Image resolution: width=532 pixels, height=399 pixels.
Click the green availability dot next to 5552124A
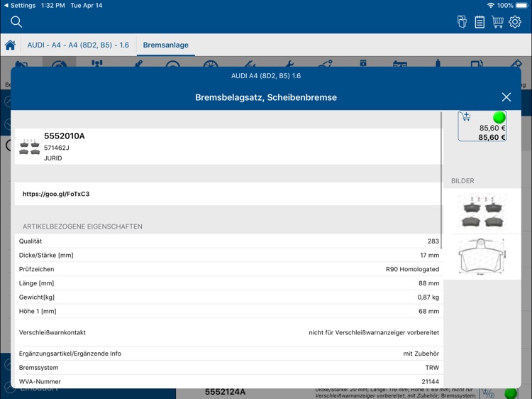[x=511, y=393]
